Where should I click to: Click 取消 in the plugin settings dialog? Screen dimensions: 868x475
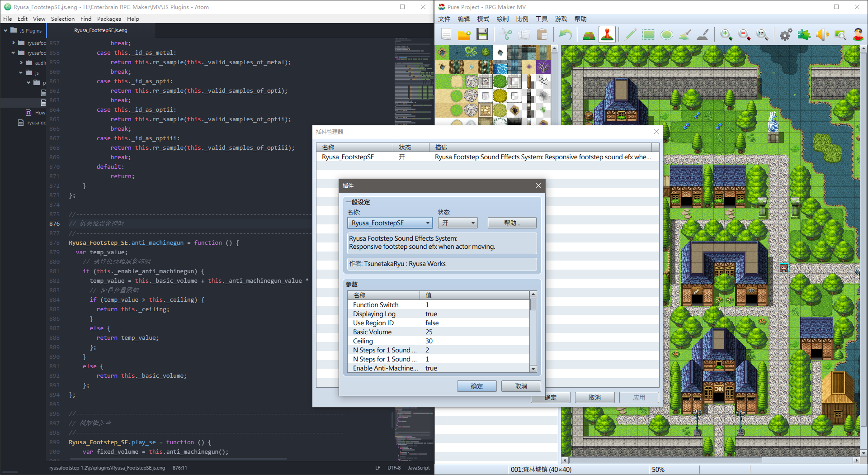pyautogui.click(x=521, y=386)
